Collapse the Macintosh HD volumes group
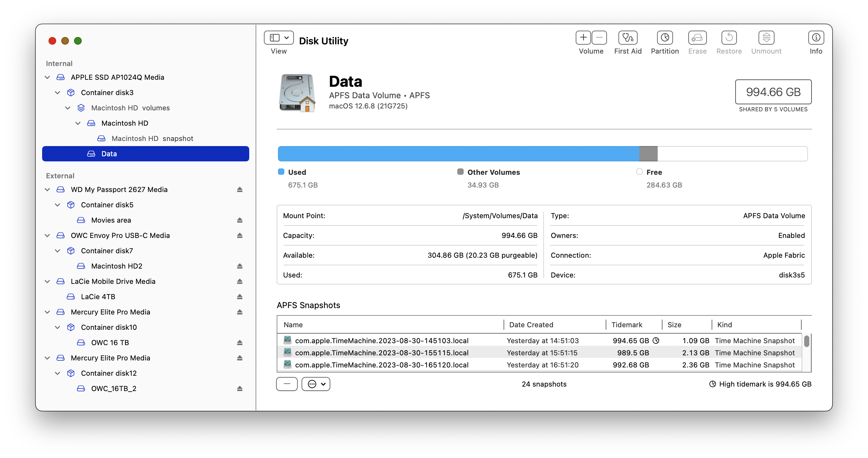This screenshot has width=868, height=458. (x=68, y=108)
